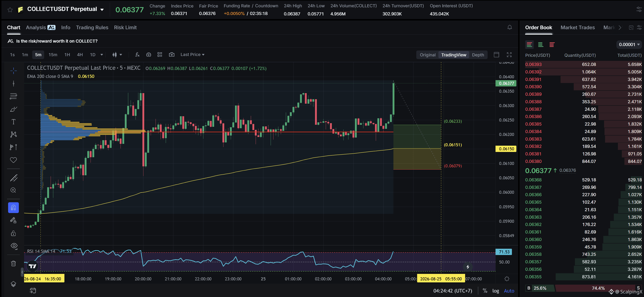Open the candlestick chart type selector
The height and width of the screenshot is (297, 644).
tap(117, 55)
